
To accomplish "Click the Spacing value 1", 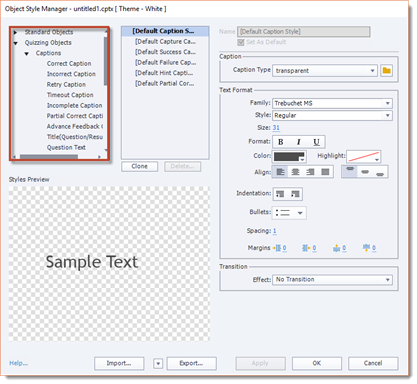I will 275,231.
